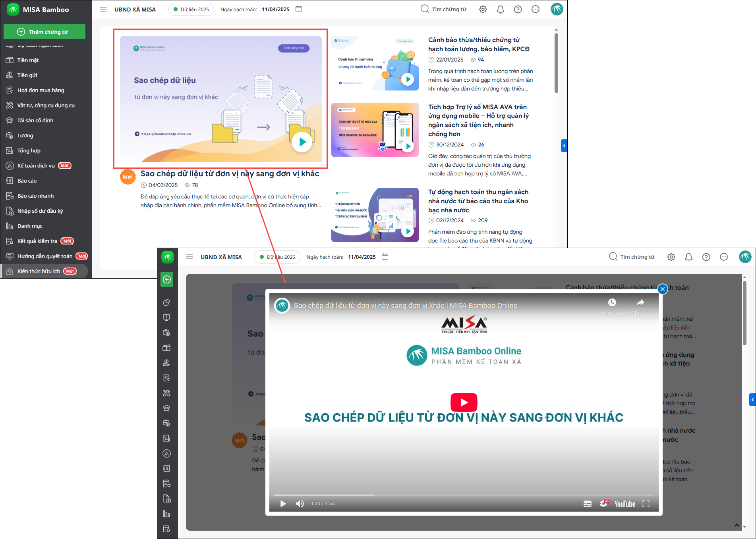Open video quality settings gear
The image size is (756, 539).
(x=604, y=504)
